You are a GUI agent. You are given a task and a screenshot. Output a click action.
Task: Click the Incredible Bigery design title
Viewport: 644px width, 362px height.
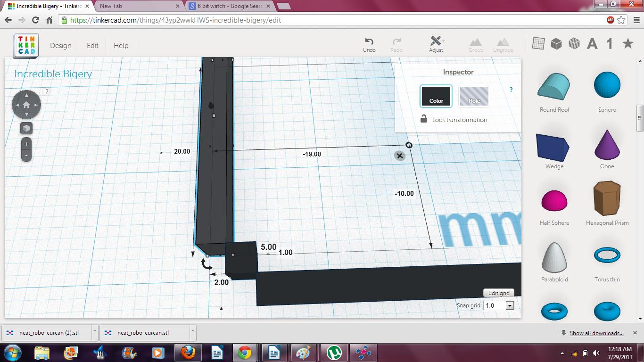pyautogui.click(x=53, y=74)
